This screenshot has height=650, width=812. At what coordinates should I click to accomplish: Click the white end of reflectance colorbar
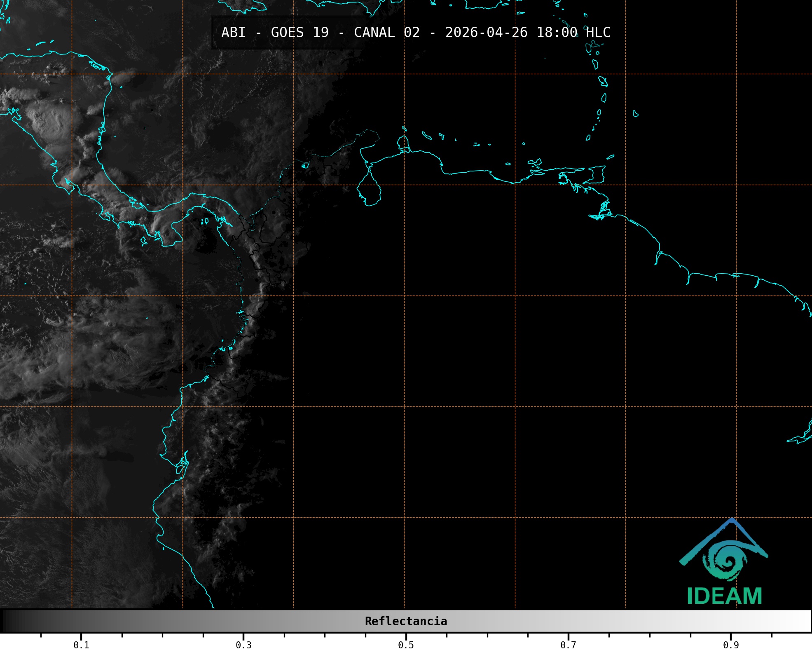coord(805,621)
